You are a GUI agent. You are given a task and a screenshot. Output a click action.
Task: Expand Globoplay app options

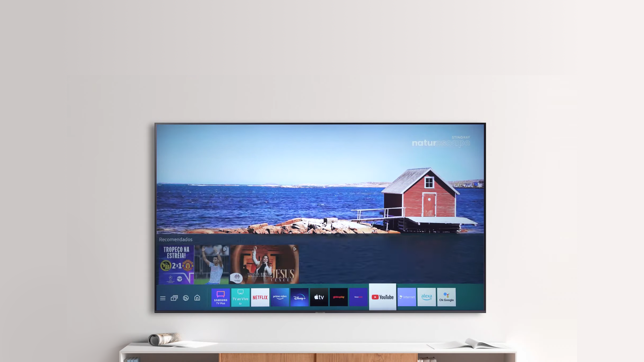click(338, 297)
